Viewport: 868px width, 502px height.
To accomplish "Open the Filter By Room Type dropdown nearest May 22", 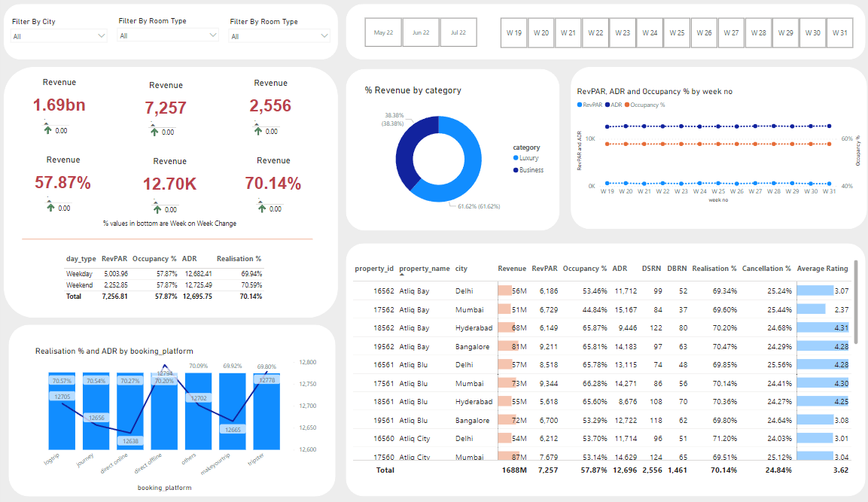I will 279,36.
